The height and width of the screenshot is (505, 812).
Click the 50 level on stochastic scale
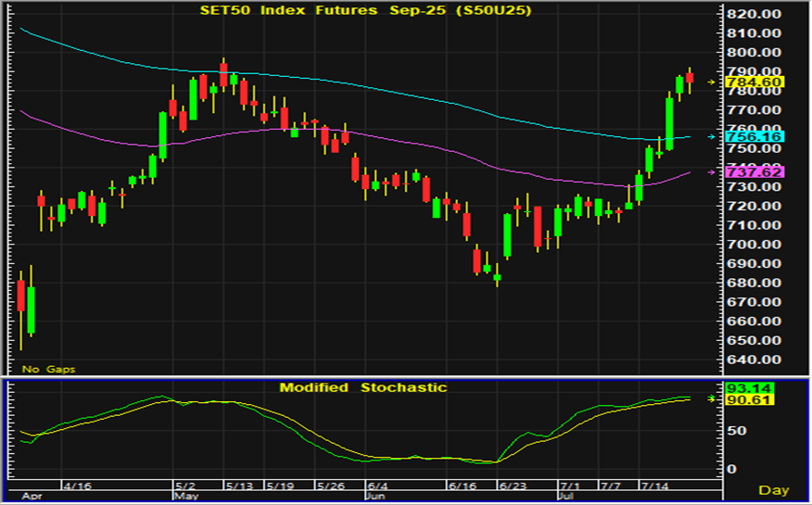pos(735,431)
